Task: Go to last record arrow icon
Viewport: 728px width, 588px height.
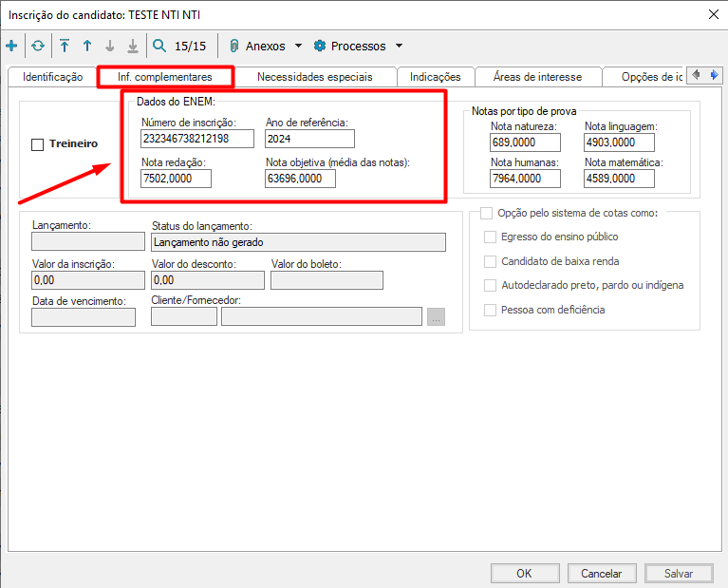Action: [133, 46]
